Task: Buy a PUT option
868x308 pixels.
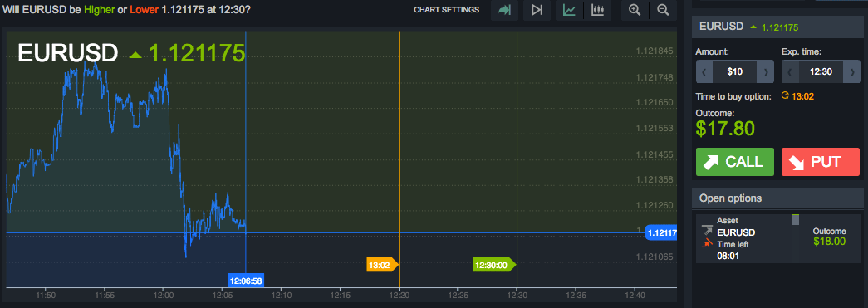Action: (x=821, y=162)
